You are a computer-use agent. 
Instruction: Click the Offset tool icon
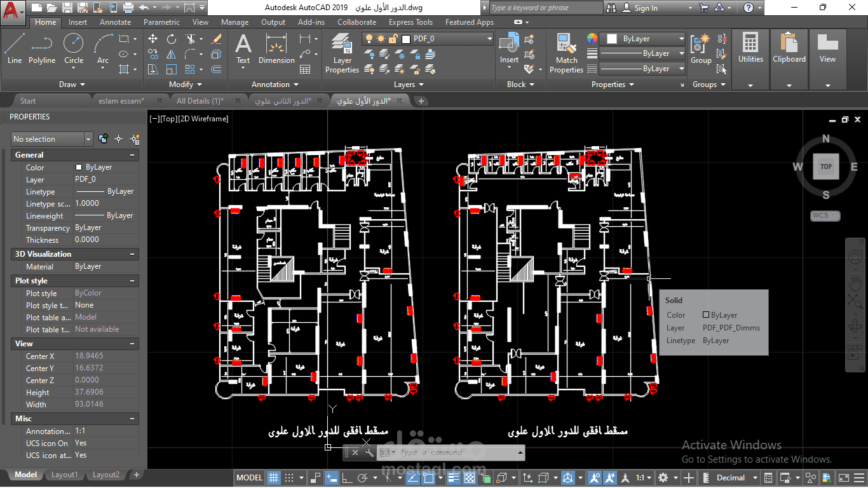[x=216, y=69]
